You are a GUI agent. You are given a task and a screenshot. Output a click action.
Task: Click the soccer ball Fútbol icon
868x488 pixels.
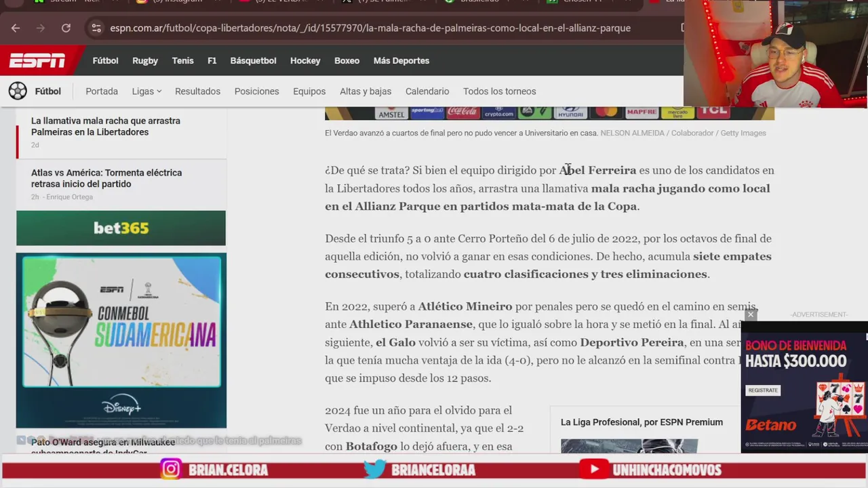click(x=18, y=91)
